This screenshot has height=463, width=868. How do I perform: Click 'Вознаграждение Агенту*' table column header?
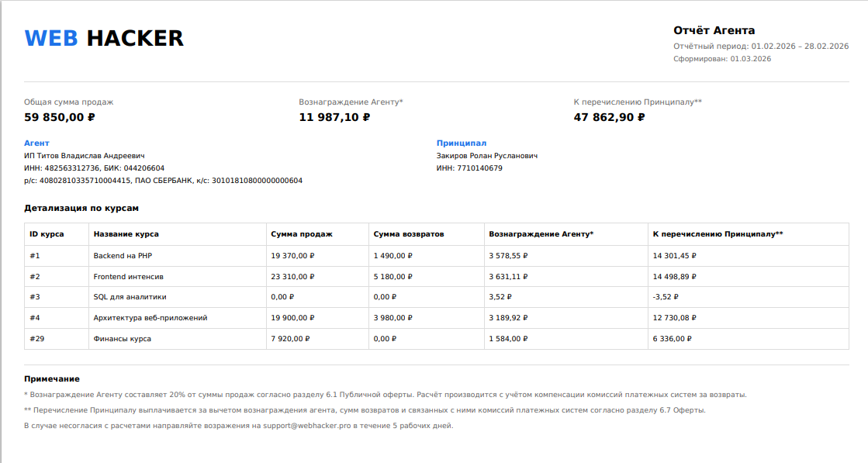541,233
